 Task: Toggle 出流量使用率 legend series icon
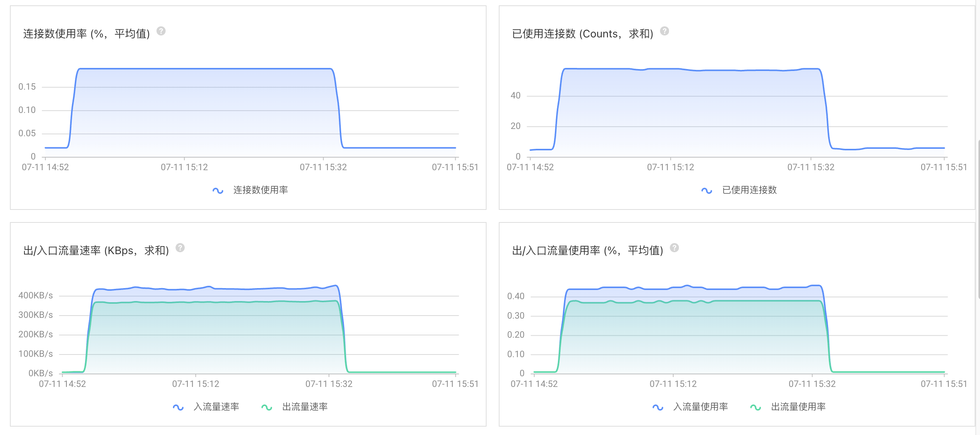click(756, 407)
